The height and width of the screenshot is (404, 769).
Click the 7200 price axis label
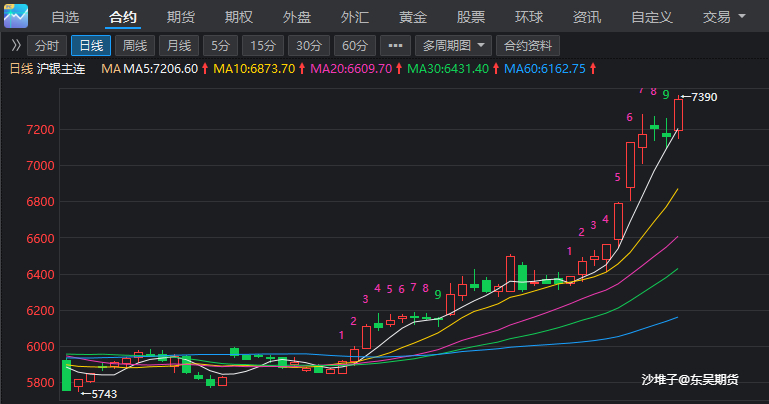[x=40, y=130]
